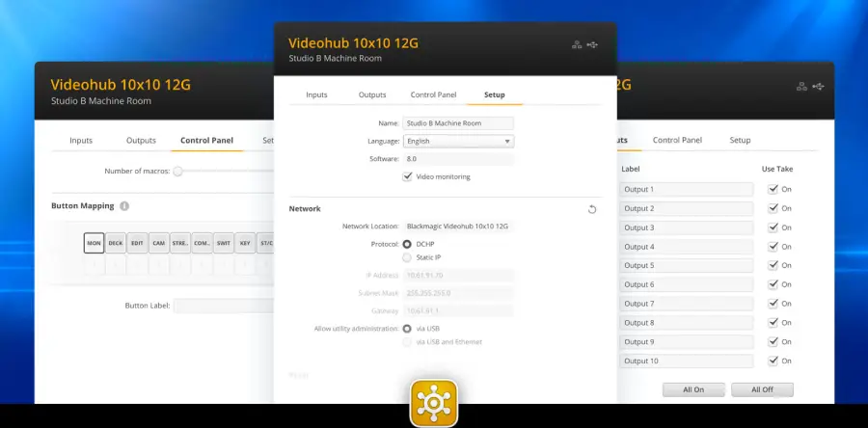
Task: Click the network icon in the center window header
Action: (577, 44)
